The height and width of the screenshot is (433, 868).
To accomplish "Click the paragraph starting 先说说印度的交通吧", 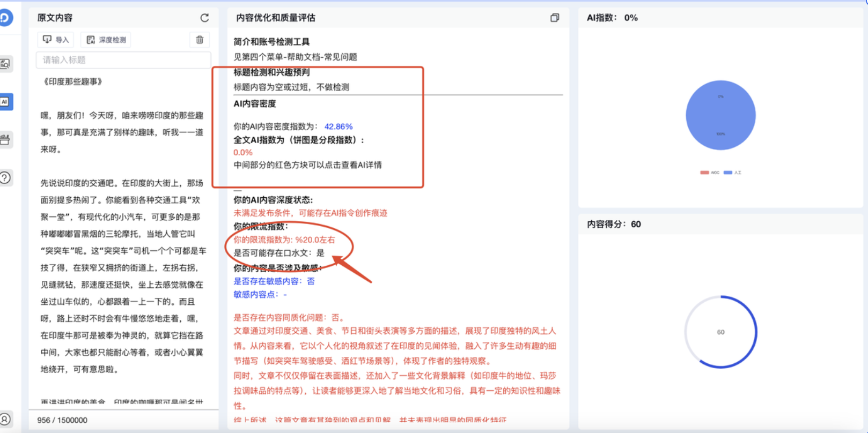I will click(x=122, y=276).
